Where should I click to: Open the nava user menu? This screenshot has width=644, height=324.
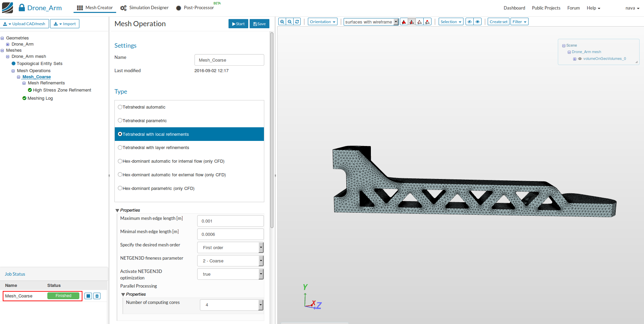click(632, 8)
